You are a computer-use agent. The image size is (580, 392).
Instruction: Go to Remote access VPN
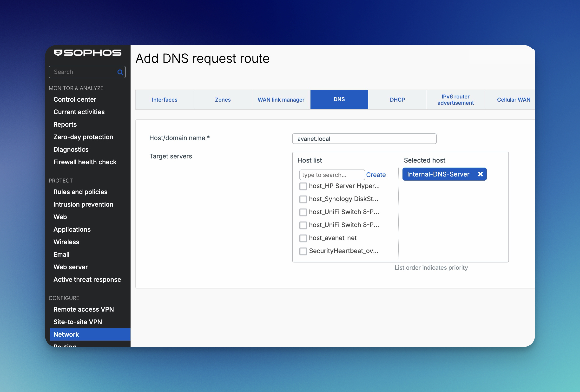tap(84, 309)
